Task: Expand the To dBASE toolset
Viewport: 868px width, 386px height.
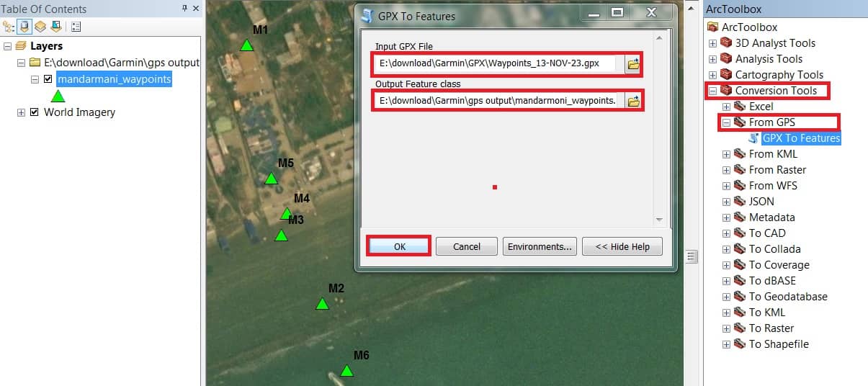Action: pos(726,281)
